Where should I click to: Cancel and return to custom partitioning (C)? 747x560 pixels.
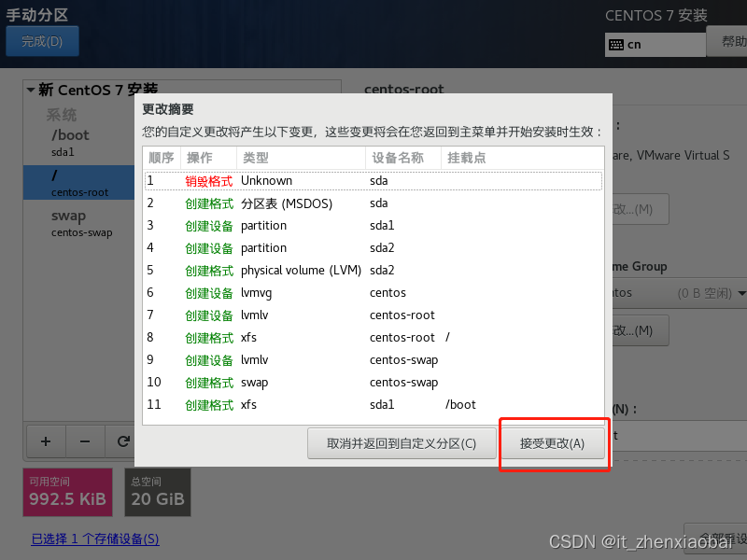coord(402,443)
